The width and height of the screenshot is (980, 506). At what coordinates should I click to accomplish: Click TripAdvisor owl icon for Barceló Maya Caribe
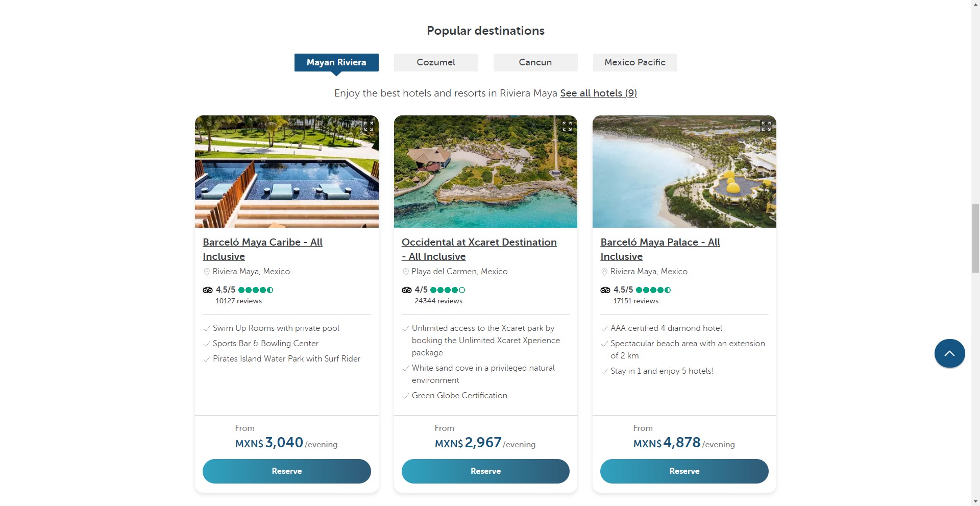(208, 290)
